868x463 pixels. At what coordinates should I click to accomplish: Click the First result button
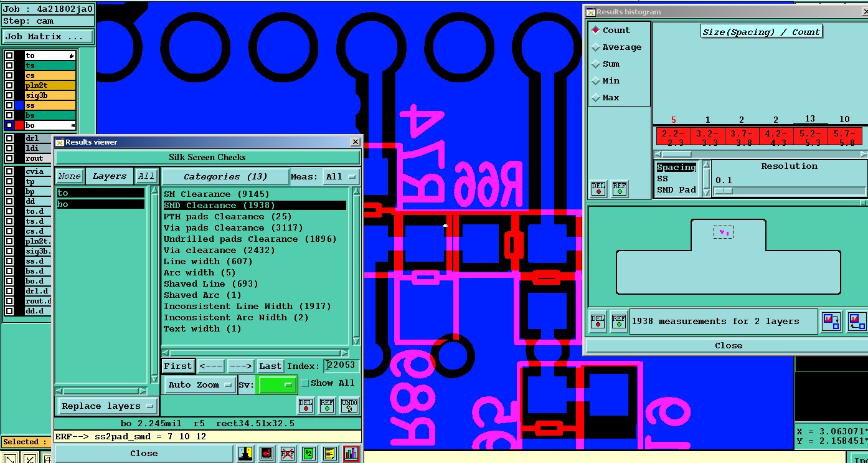178,366
